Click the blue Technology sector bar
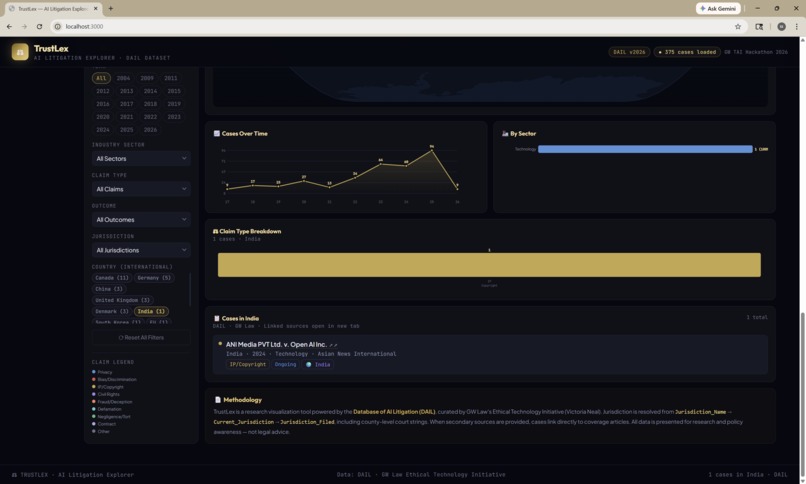This screenshot has width=806, height=484. coord(645,149)
